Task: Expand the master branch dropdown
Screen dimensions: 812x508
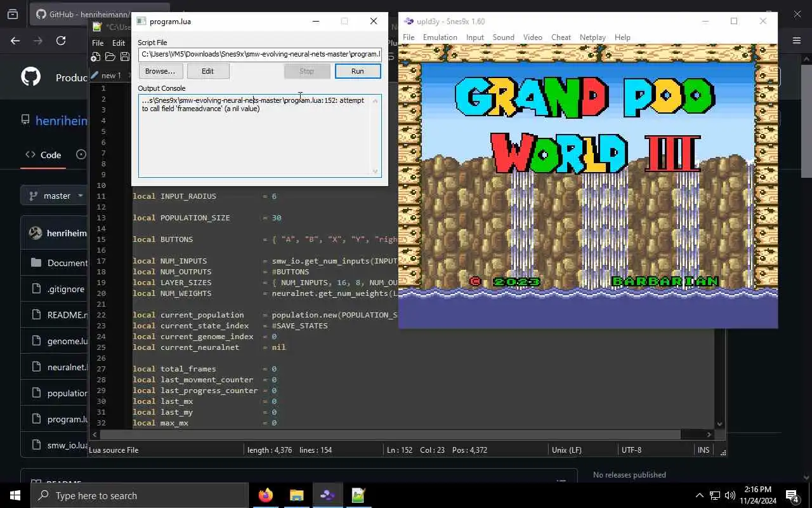Action: (x=55, y=196)
